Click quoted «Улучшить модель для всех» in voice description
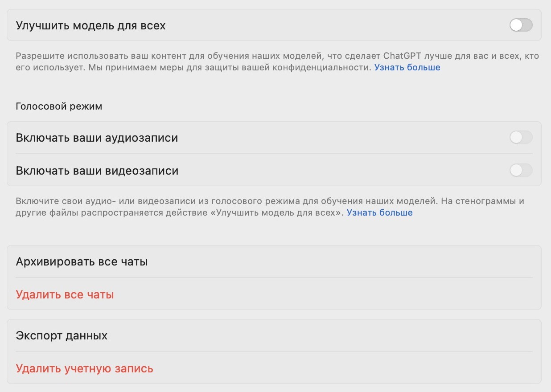The image size is (551, 392). tap(279, 213)
